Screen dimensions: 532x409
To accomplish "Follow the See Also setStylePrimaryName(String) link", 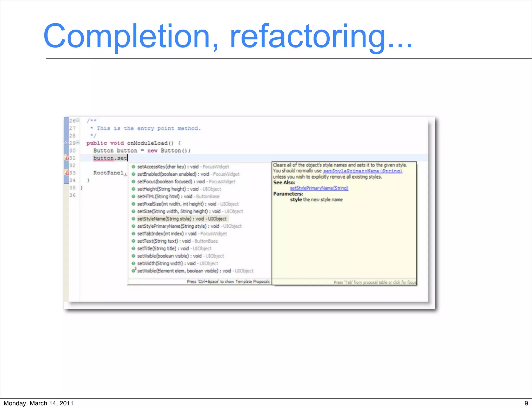I will (x=319, y=188).
